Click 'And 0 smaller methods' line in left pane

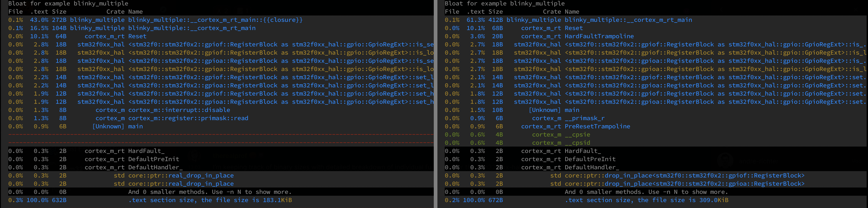coord(210,192)
